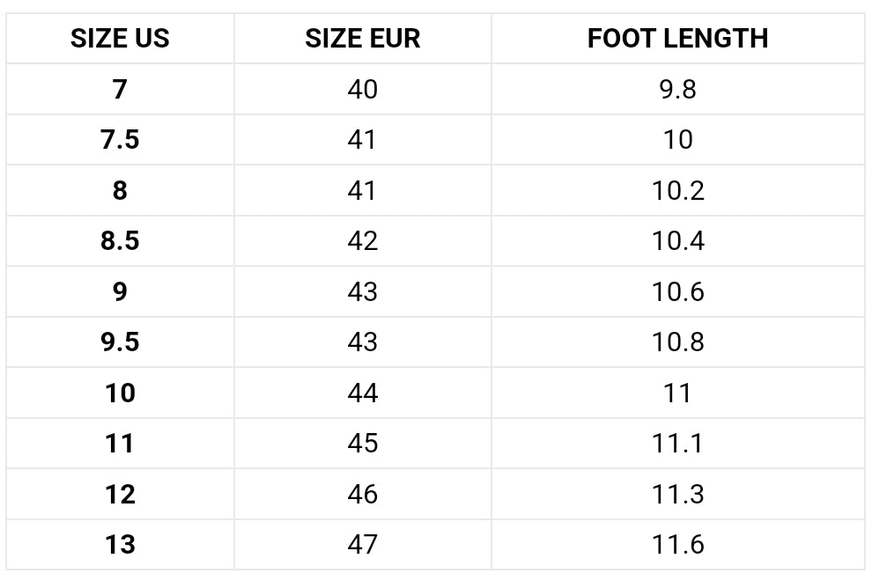Click the SIZE US column header

[x=120, y=39]
